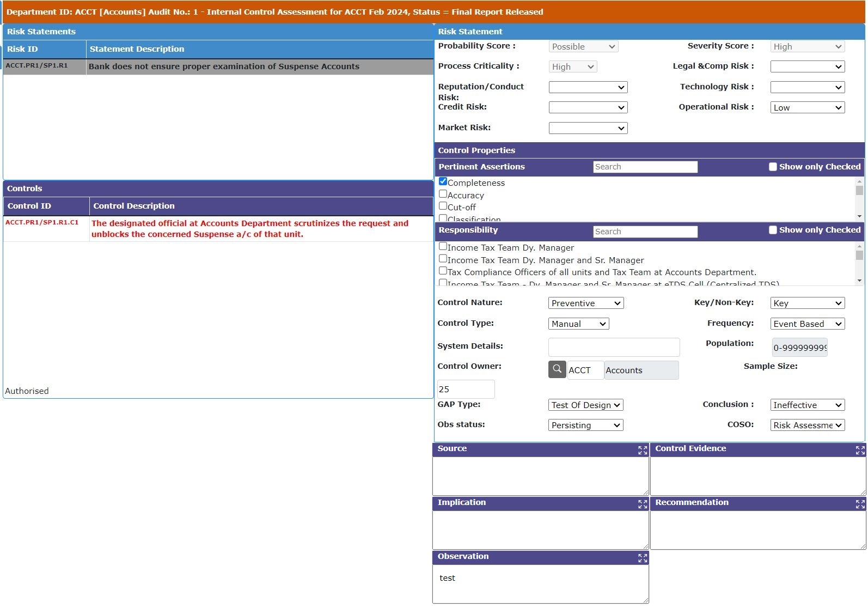
Task: Open the Market Risk dropdown
Action: click(x=588, y=128)
